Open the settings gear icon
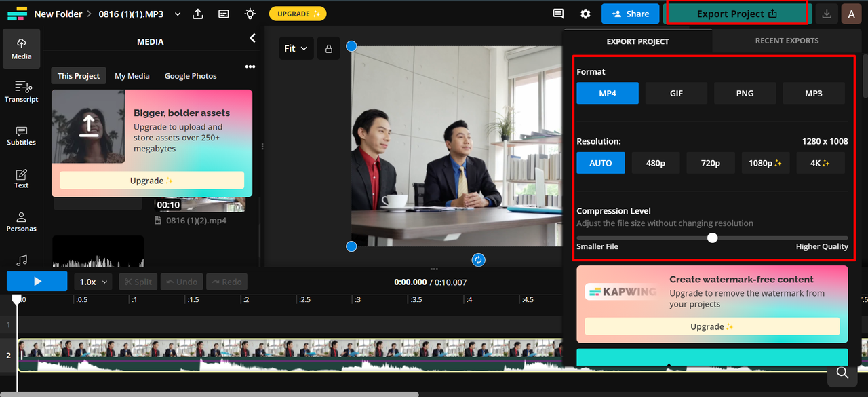 (586, 14)
